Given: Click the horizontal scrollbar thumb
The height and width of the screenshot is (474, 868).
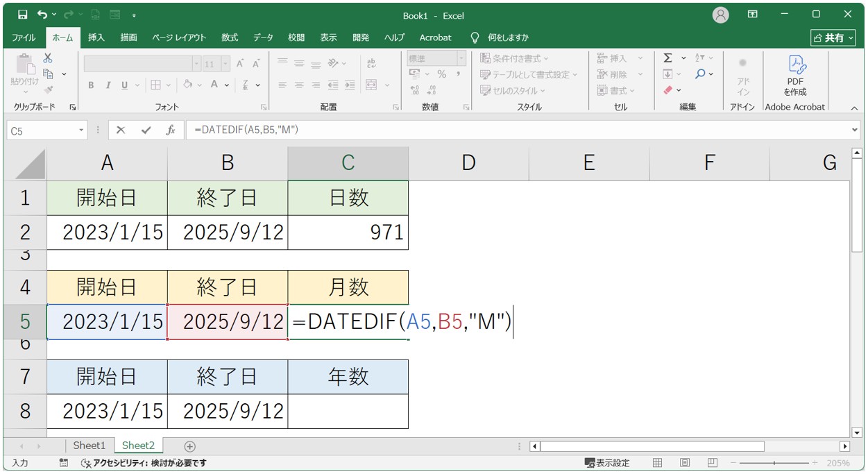Looking at the screenshot, I should coord(652,446).
